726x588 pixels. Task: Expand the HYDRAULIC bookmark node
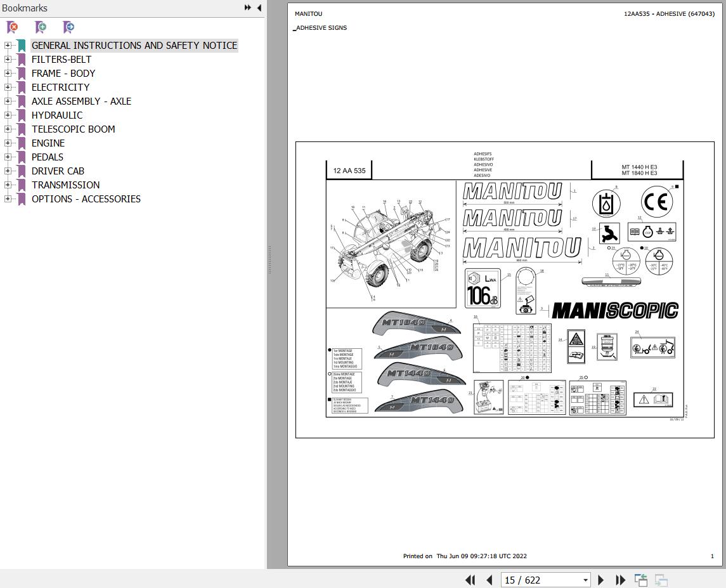pyautogui.click(x=8, y=115)
